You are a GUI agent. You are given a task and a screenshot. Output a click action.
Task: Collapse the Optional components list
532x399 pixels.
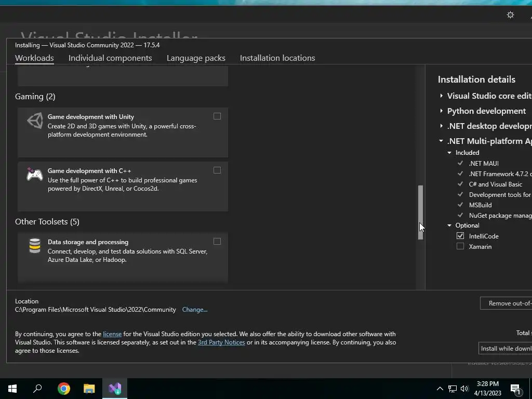pyautogui.click(x=449, y=225)
